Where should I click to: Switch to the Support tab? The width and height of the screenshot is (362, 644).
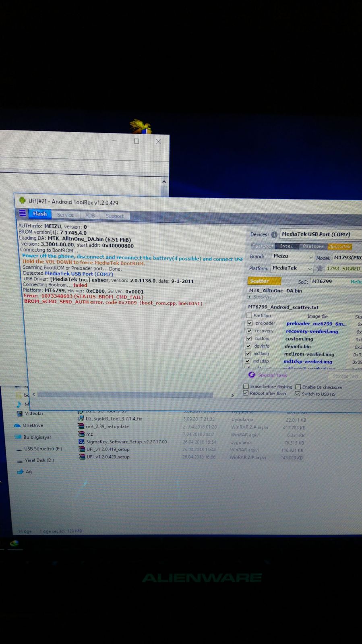115,216
